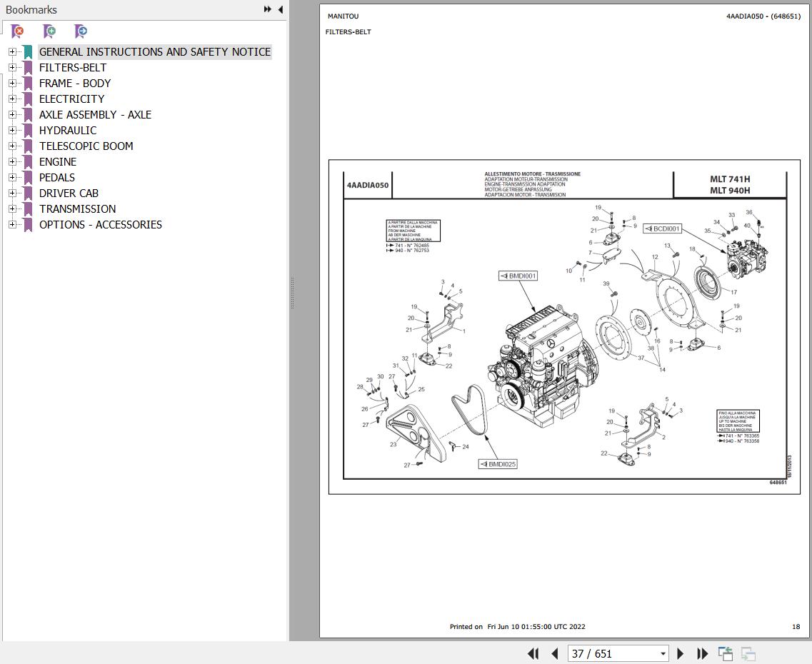Click the PEDALS bookmark ribbon icon
Image resolution: width=812 pixels, height=664 pixels.
coord(27,177)
